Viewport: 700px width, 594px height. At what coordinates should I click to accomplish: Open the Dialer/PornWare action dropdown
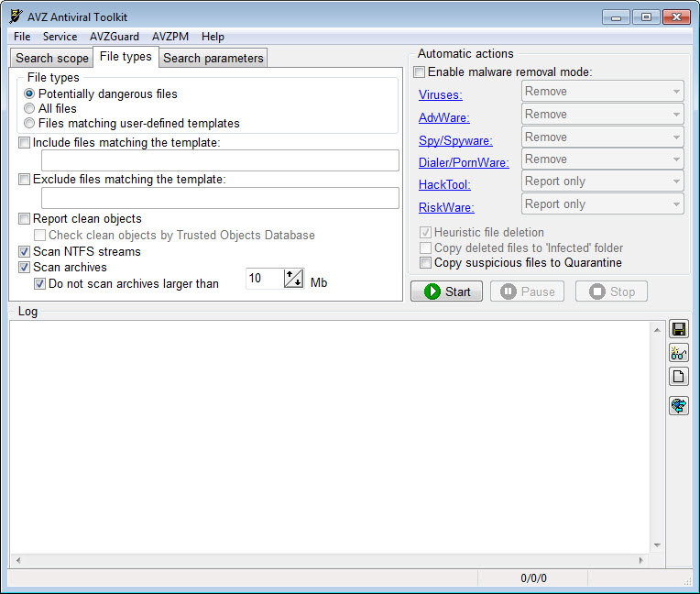602,159
